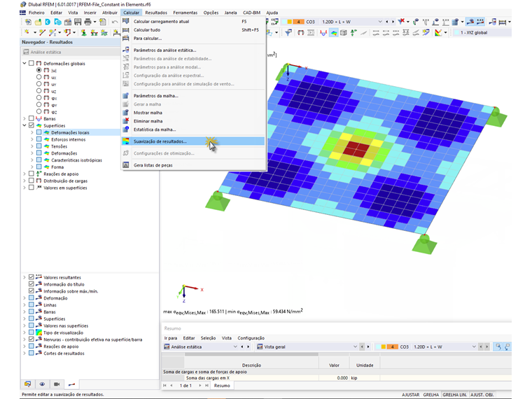Click the next load case arrow in the toolbar
Viewport: 532px width, 399px height.
pyautogui.click(x=393, y=22)
